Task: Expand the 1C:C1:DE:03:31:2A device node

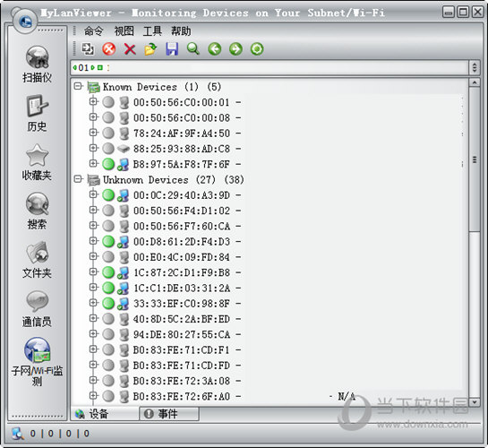Action: click(93, 287)
